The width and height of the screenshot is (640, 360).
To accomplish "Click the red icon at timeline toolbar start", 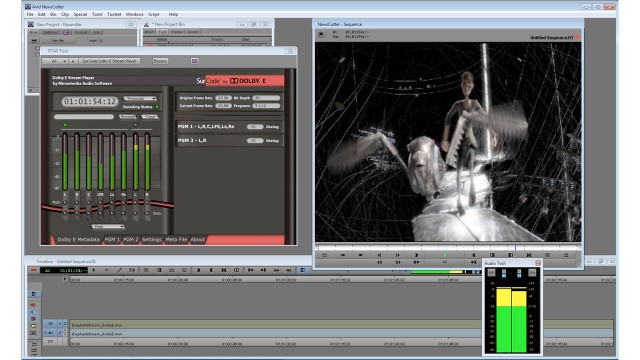I will pos(33,270).
